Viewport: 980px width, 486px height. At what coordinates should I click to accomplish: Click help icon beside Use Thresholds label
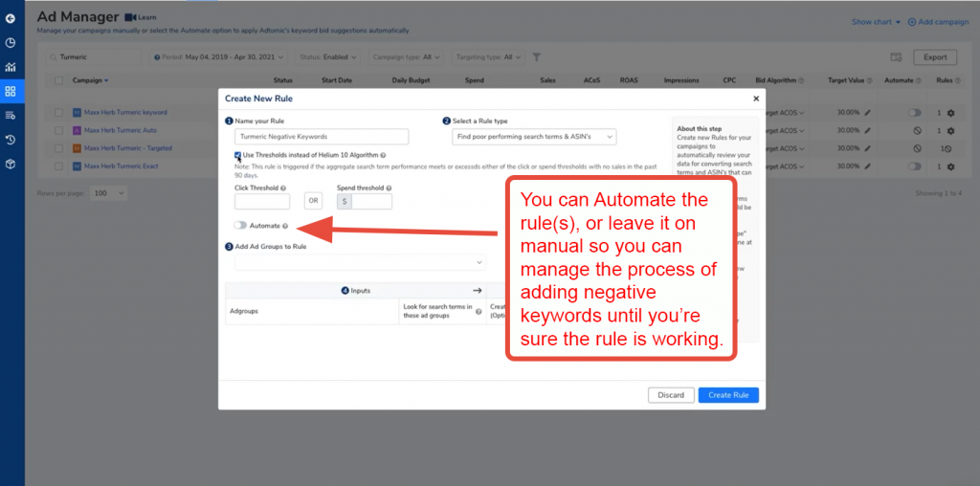[x=383, y=156]
